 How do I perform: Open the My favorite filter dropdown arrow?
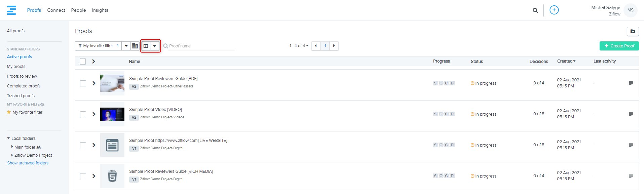pyautogui.click(x=126, y=46)
